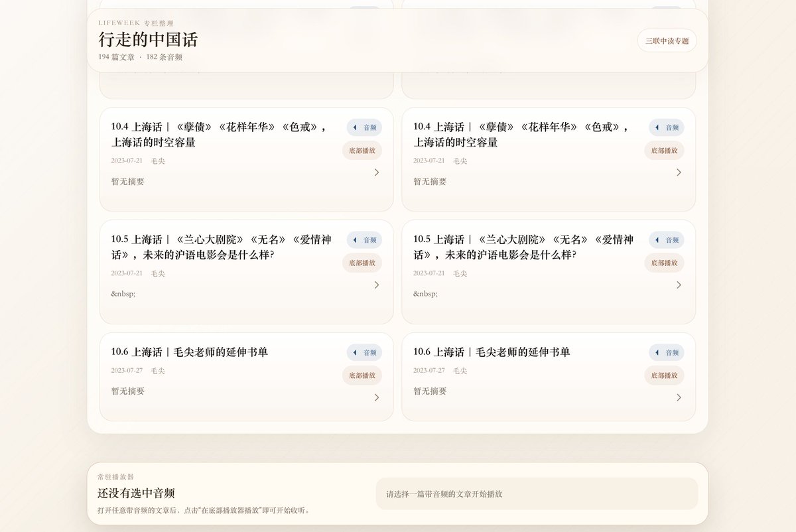Click 音频 badge on right-column 10.6 上海话 card
The width and height of the screenshot is (796, 532).
pyautogui.click(x=666, y=353)
